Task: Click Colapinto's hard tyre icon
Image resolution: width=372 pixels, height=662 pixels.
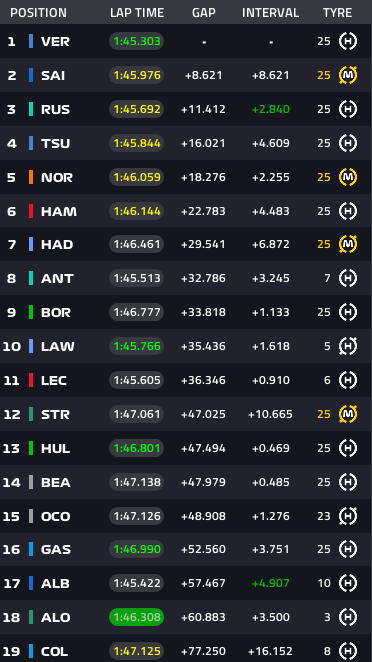Action: point(348,651)
